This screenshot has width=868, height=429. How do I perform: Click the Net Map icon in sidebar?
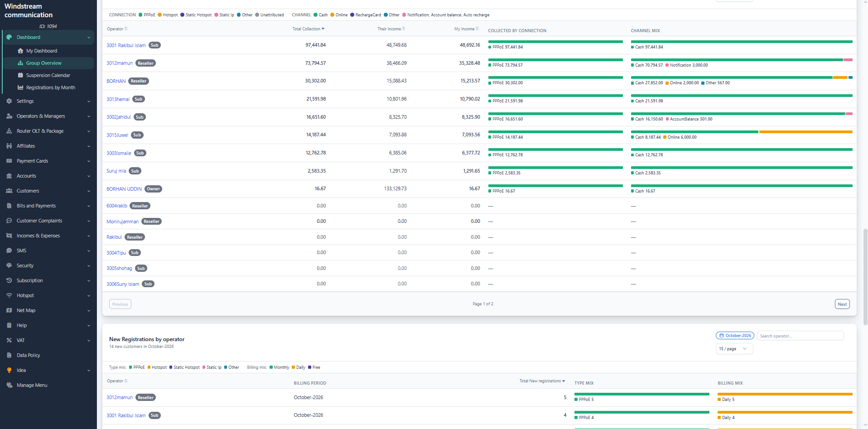[x=9, y=310]
